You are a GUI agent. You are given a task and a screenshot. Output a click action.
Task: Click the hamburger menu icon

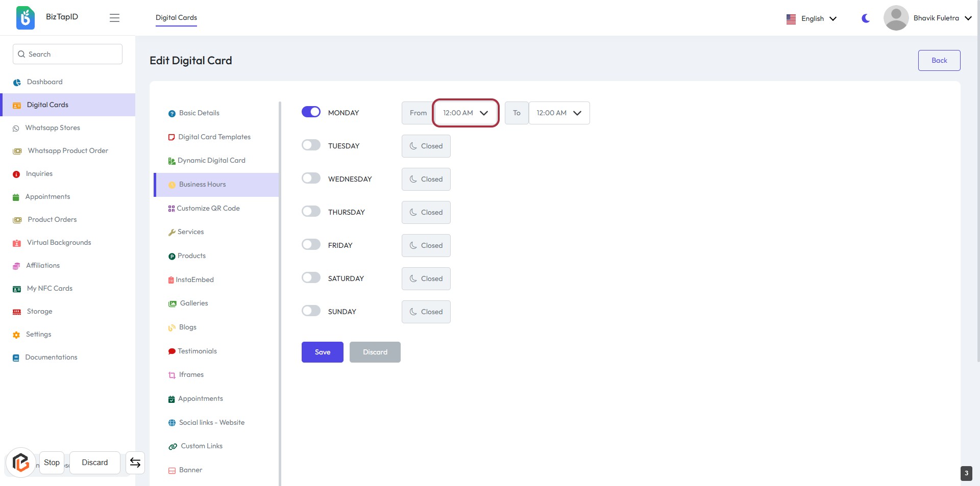click(114, 18)
